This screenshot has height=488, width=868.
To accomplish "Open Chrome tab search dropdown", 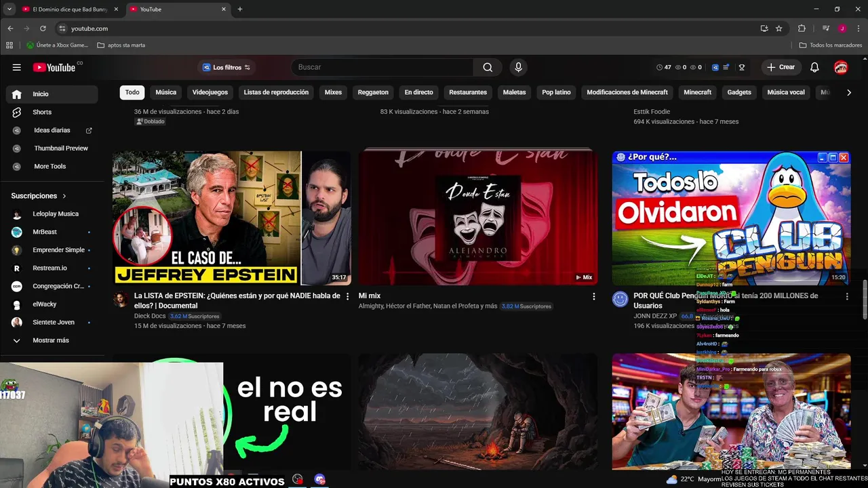I will [9, 9].
